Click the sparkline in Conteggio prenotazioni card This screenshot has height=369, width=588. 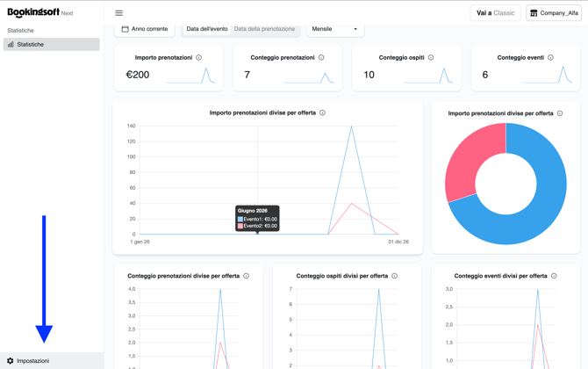310,77
